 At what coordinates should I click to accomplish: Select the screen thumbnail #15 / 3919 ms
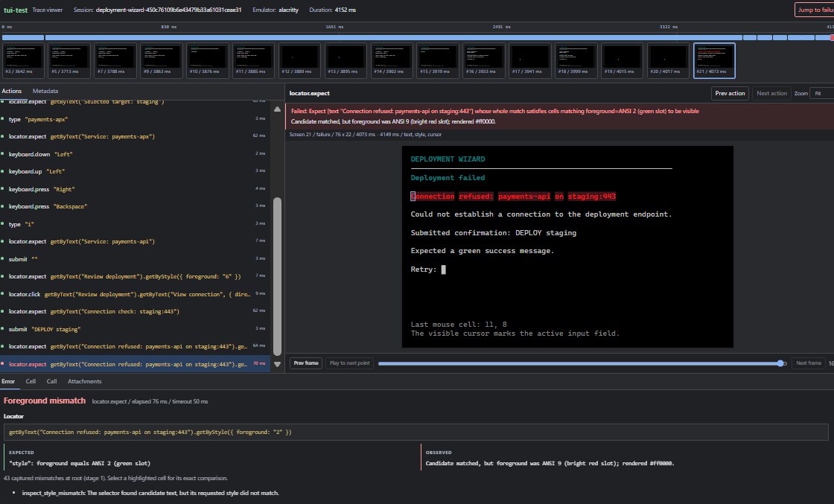click(x=438, y=60)
